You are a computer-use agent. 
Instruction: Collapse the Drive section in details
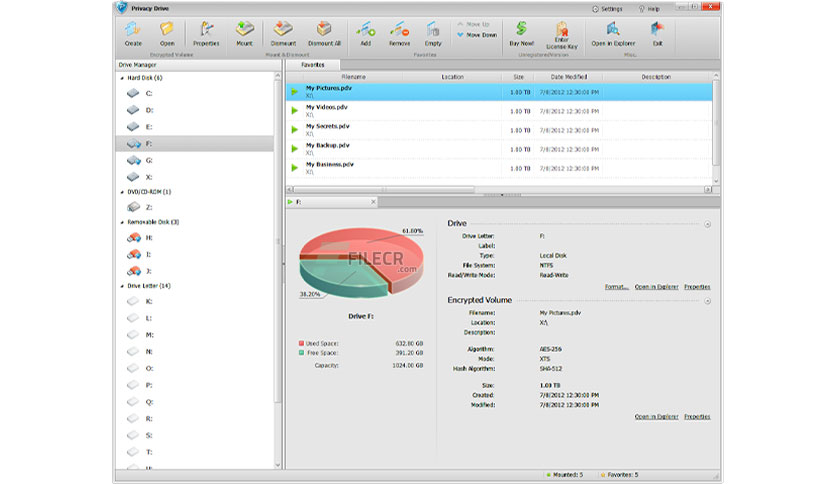708,224
